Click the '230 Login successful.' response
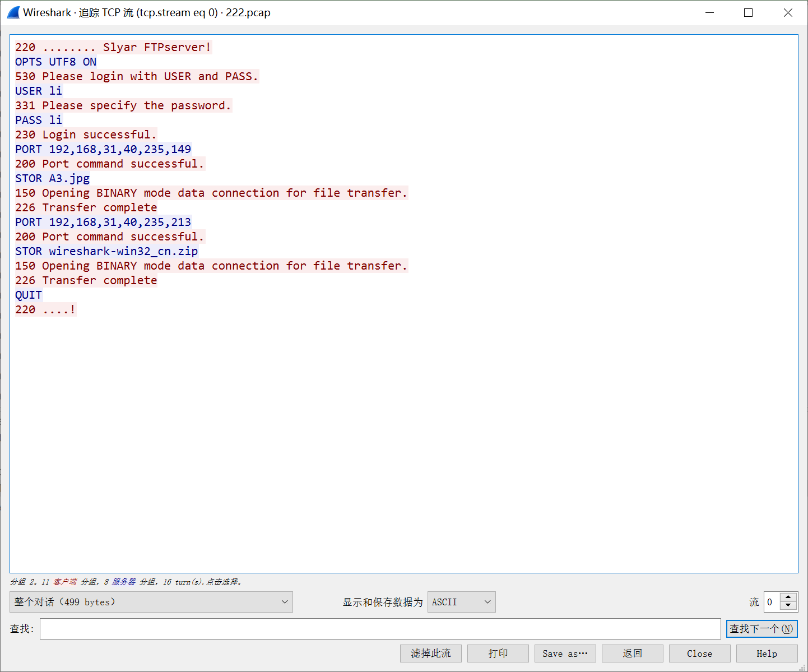The height and width of the screenshot is (672, 808). tap(86, 135)
